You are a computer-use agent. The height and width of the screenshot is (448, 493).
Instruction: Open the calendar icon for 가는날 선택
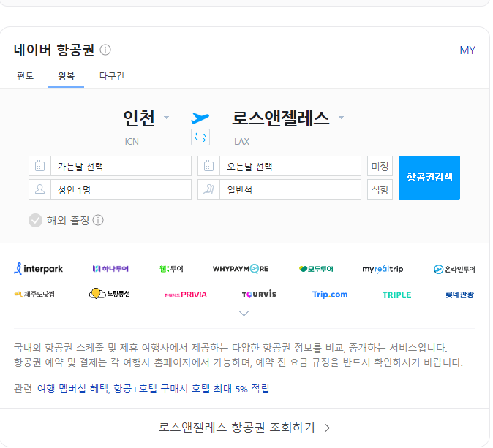40,166
